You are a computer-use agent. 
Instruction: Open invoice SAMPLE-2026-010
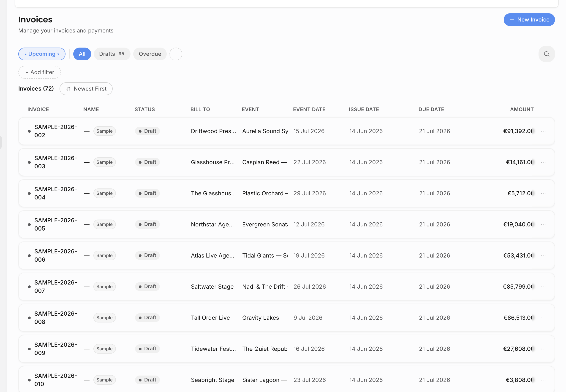[56, 380]
